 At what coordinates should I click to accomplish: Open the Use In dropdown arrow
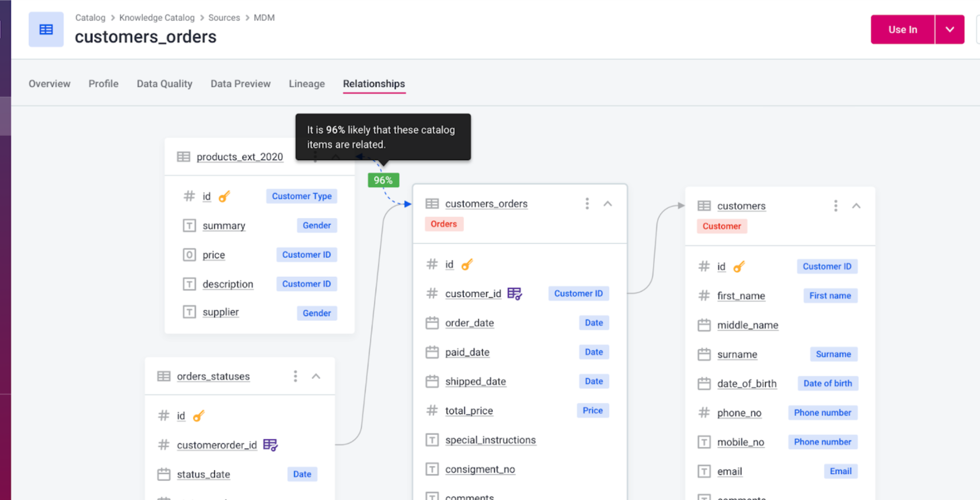point(949,30)
